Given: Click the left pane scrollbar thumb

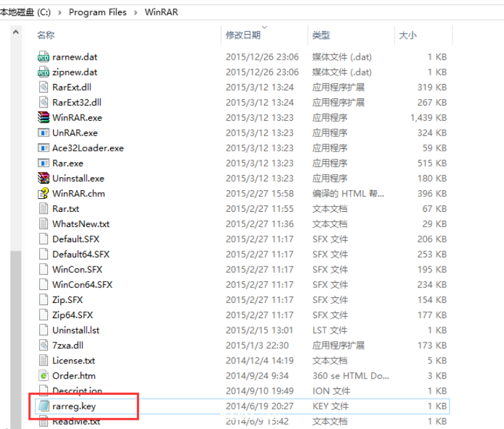Looking at the screenshot, I should pos(16,340).
